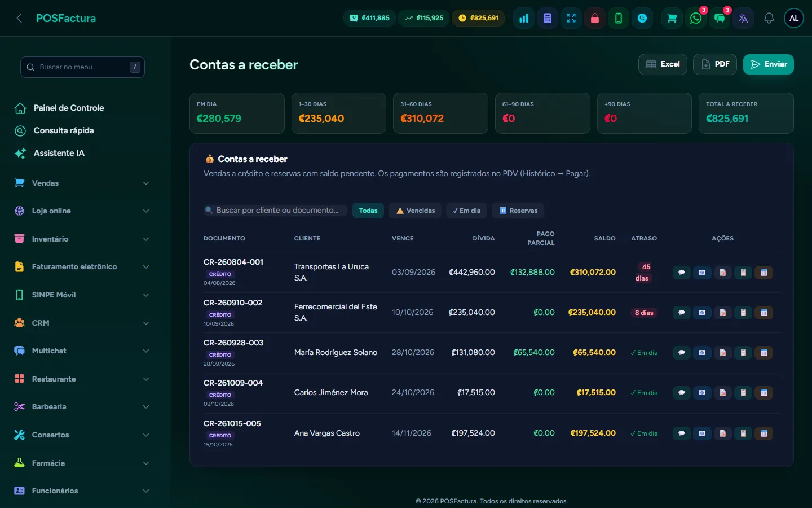Viewport: 812px width, 508px height.
Task: Open the WhatsApp icon in top bar
Action: coord(696,18)
